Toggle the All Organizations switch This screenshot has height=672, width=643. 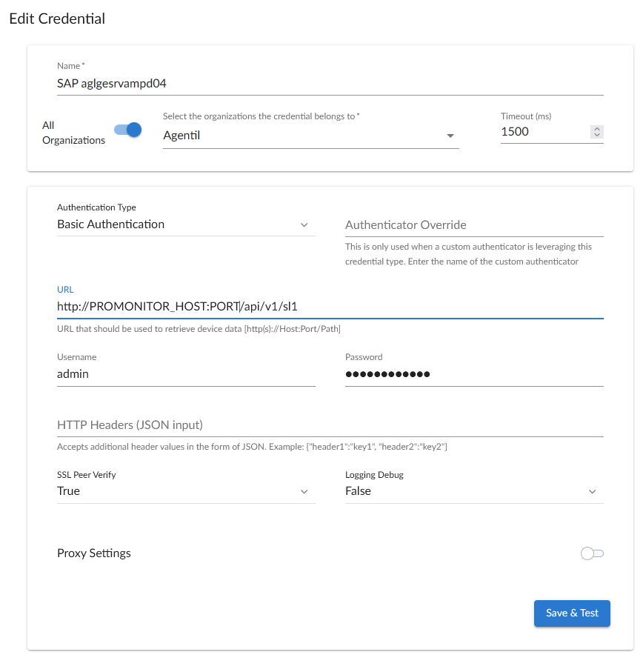(127, 130)
